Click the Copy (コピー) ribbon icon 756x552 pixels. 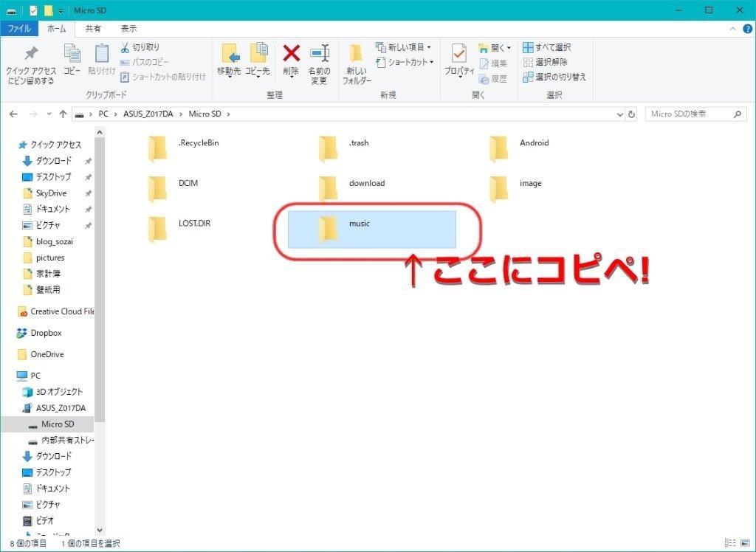72,54
